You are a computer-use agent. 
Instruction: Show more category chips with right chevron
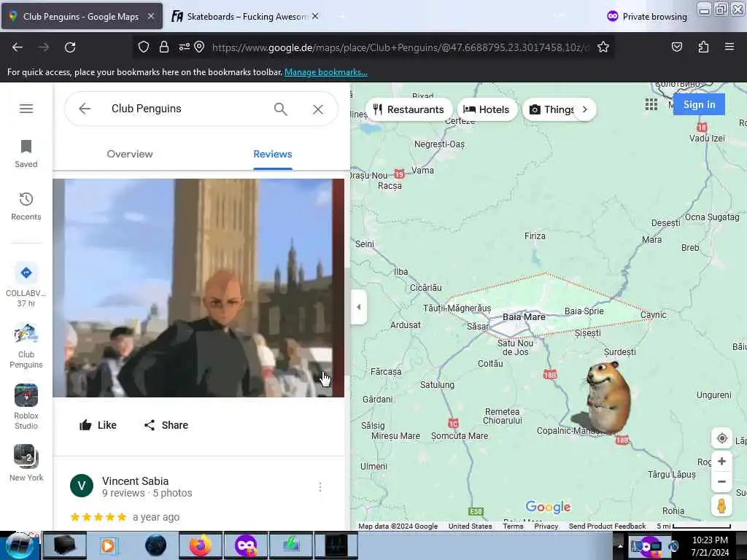pos(585,109)
